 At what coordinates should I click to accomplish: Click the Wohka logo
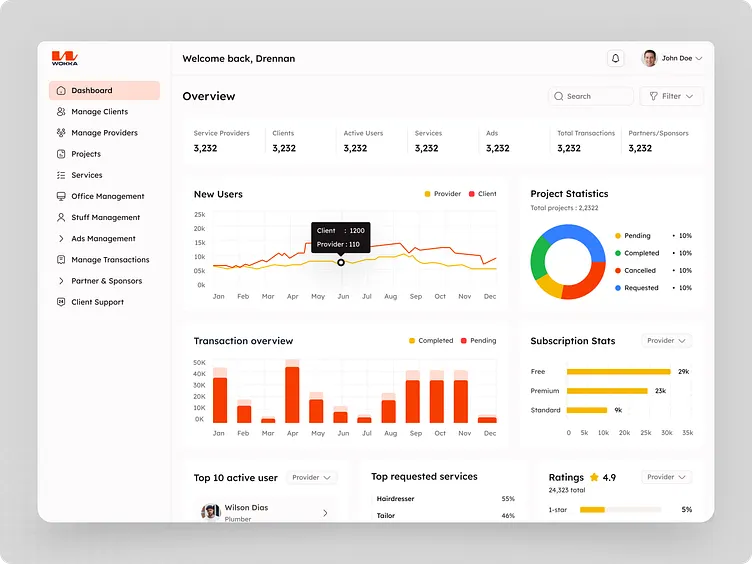click(x=65, y=58)
